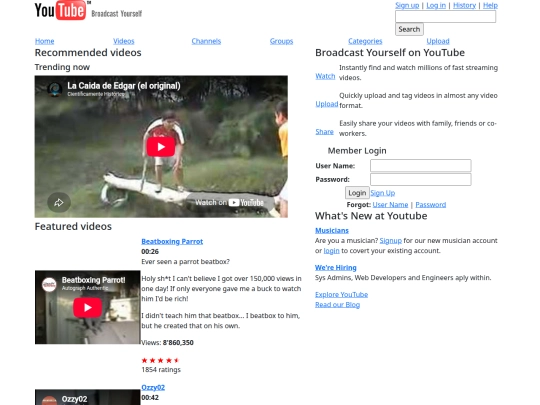The width and height of the screenshot is (540, 405).
Task: Go to the Home navigation link
Action: (x=44, y=41)
